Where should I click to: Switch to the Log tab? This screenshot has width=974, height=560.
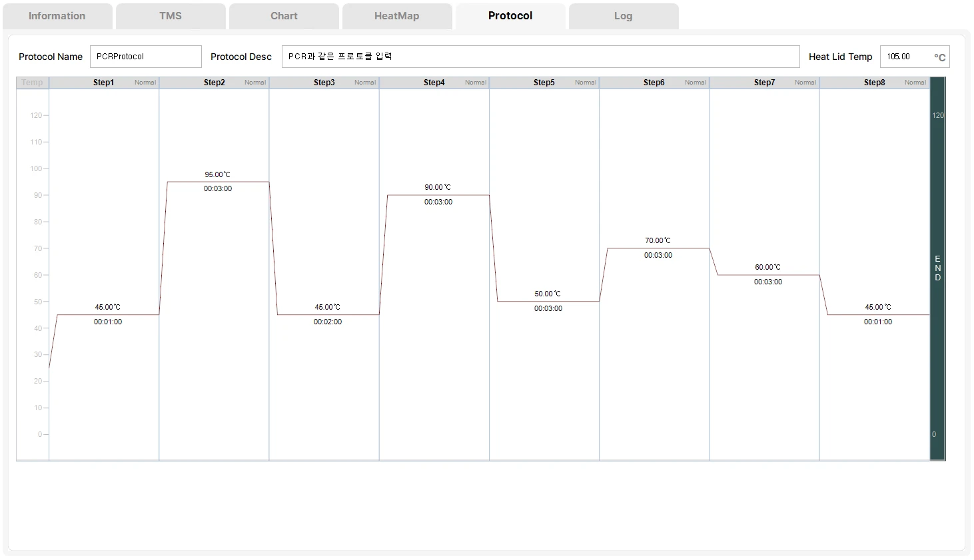pyautogui.click(x=624, y=16)
